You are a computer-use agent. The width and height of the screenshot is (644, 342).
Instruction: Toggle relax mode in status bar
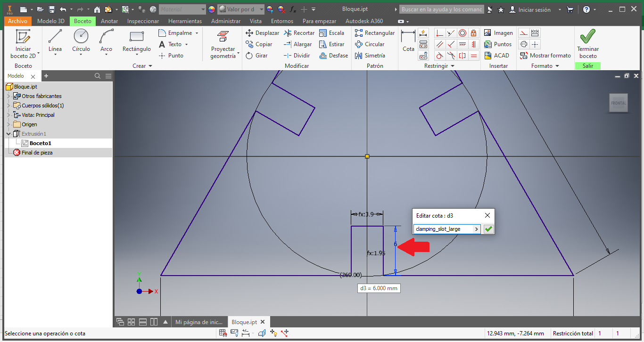click(x=285, y=333)
